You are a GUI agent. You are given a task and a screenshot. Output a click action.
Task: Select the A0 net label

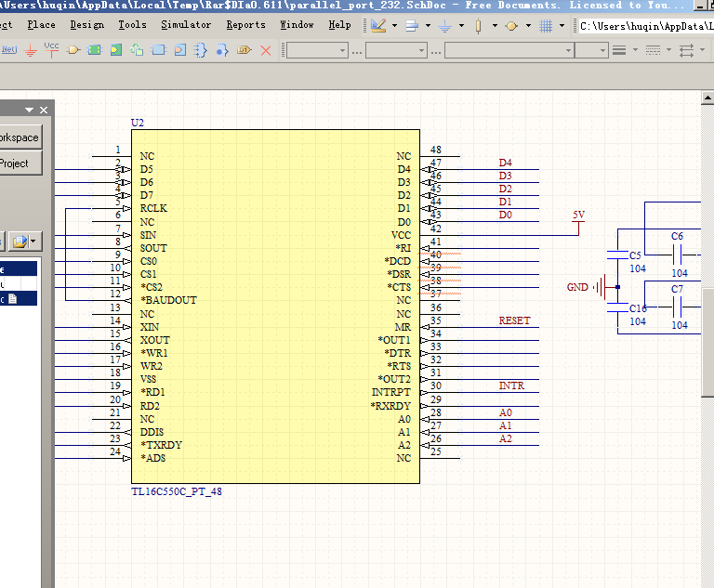tap(506, 412)
